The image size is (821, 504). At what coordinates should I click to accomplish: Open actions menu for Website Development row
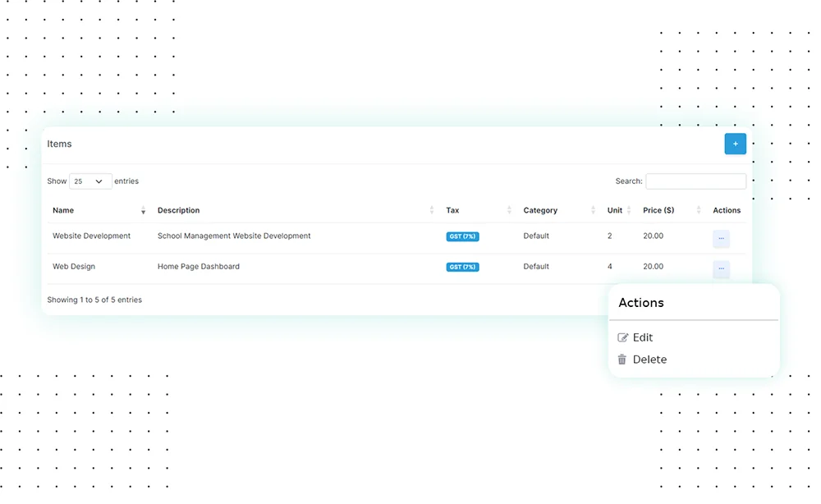coord(721,238)
